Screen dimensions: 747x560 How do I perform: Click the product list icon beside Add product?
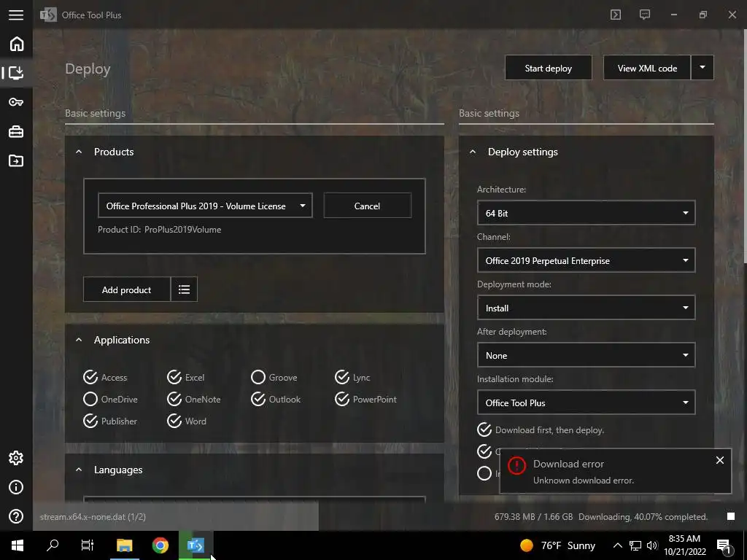pyautogui.click(x=184, y=289)
